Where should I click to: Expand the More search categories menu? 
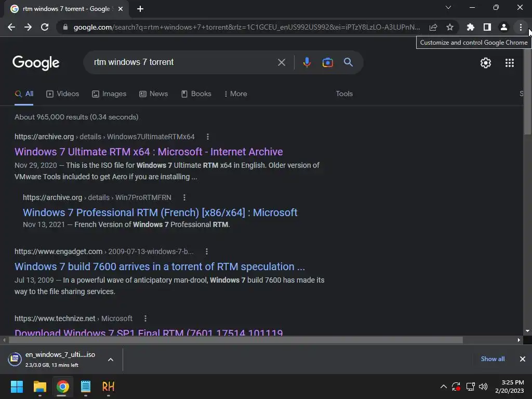point(236,94)
